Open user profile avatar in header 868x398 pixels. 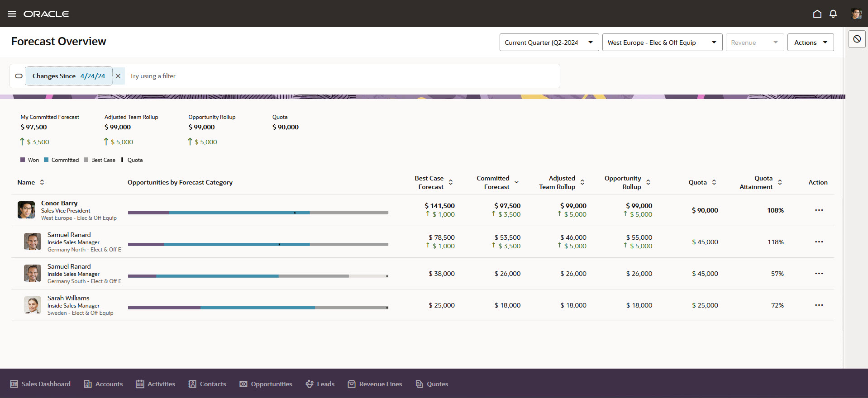click(x=856, y=14)
